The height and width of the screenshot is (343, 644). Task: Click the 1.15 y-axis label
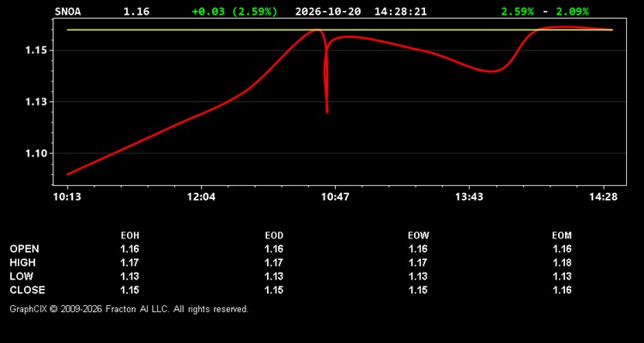pyautogui.click(x=37, y=51)
